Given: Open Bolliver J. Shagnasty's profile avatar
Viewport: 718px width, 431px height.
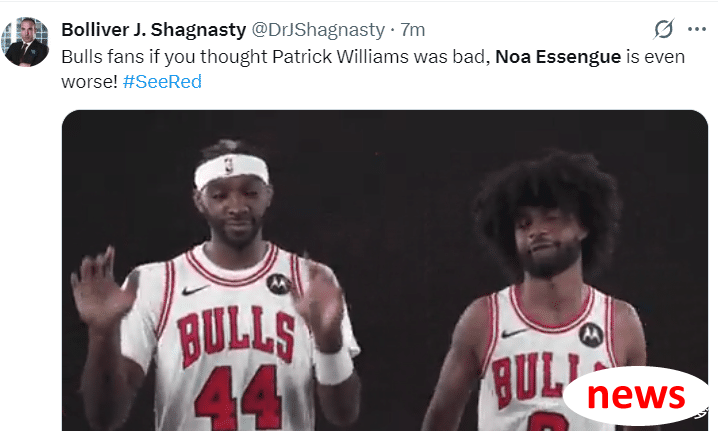Looking at the screenshot, I should tap(25, 42).
